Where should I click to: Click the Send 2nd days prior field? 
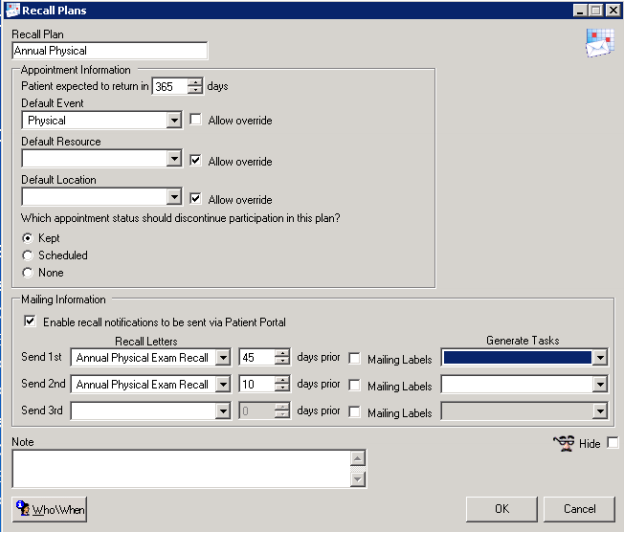[x=257, y=384]
